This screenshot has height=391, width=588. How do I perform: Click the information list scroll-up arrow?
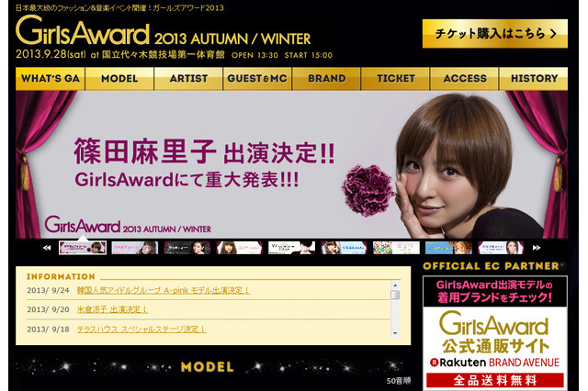click(395, 285)
